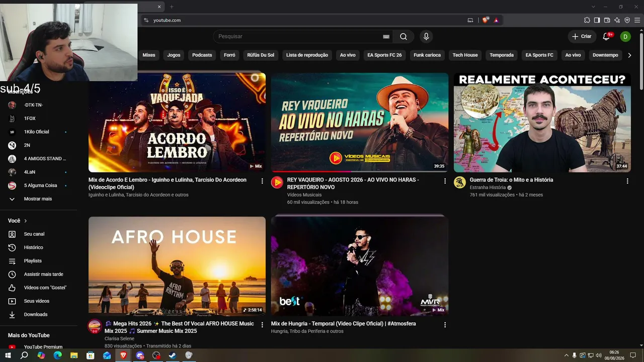
Task: Open options menu for Acordo E Lembro mix
Action: click(262, 181)
